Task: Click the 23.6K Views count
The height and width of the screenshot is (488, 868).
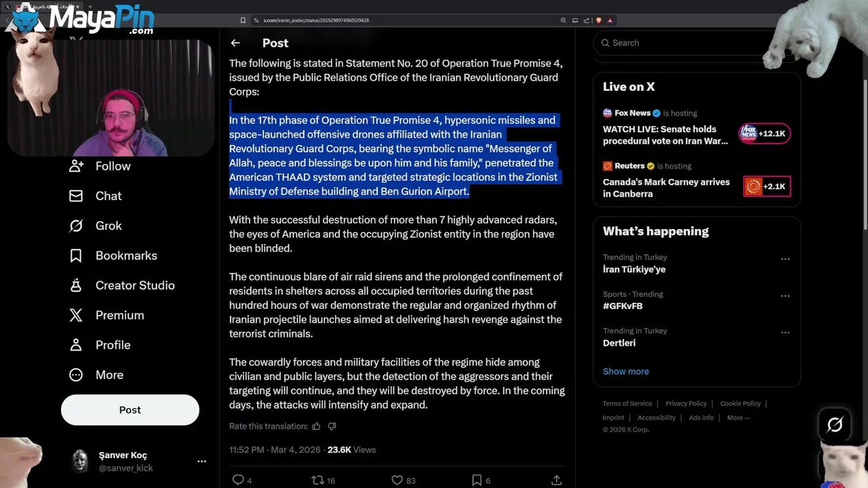Action: (x=351, y=449)
